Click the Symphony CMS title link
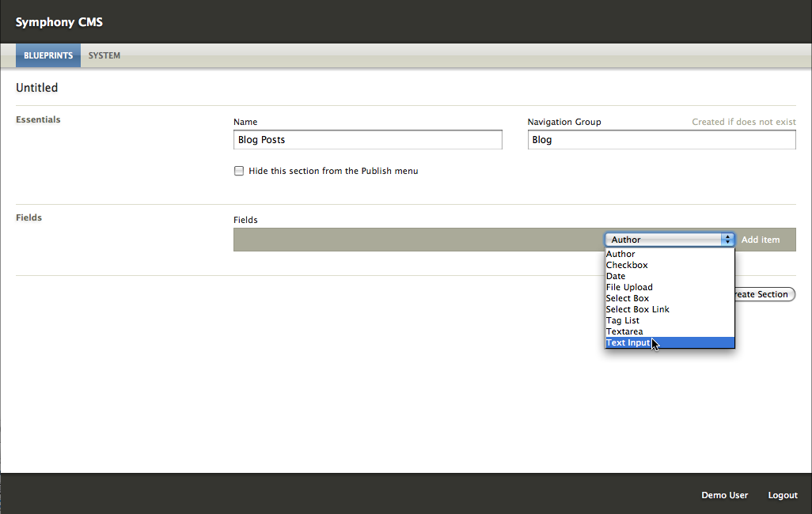812x514 pixels. 59,22
